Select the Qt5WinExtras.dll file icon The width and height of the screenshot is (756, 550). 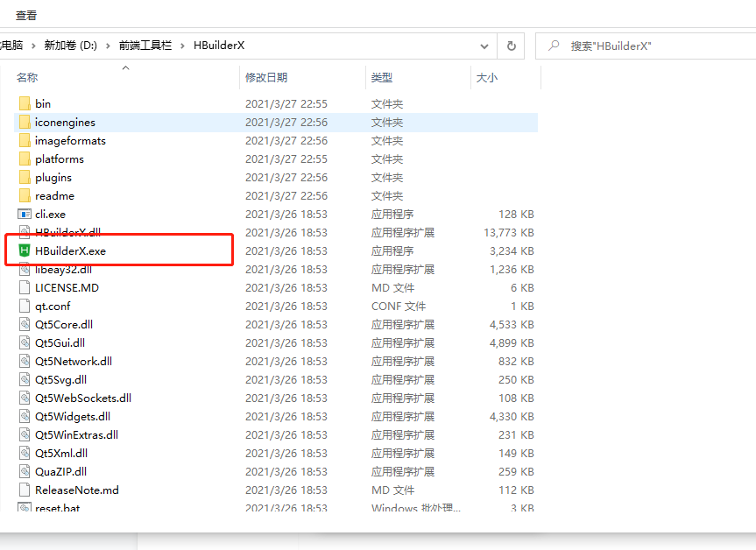[x=25, y=434]
